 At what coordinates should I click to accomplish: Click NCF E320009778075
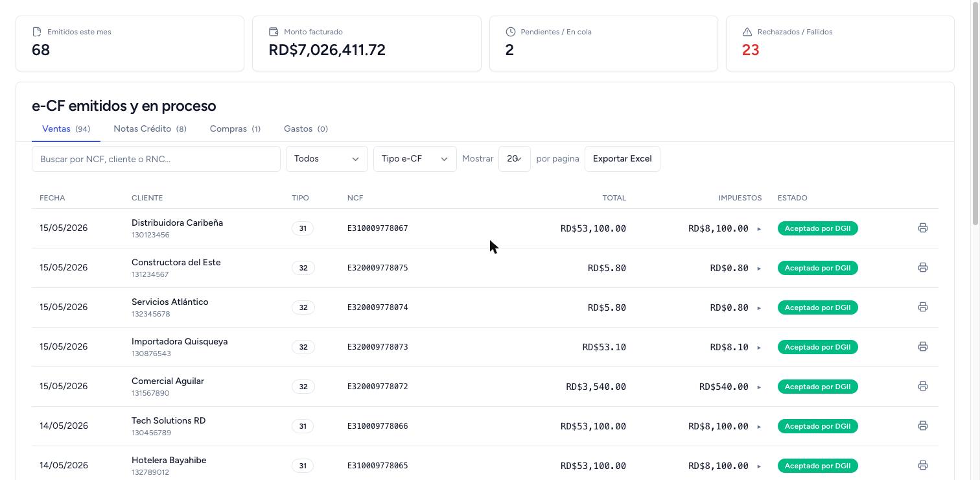pyautogui.click(x=378, y=268)
